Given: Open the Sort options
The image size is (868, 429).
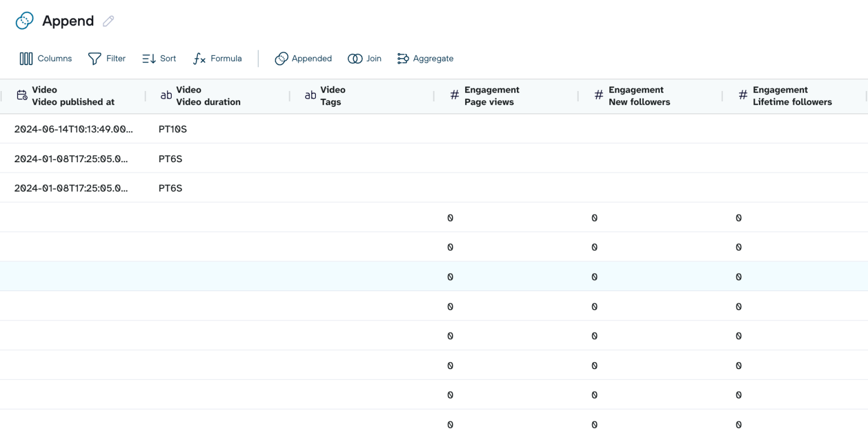Looking at the screenshot, I should point(159,58).
